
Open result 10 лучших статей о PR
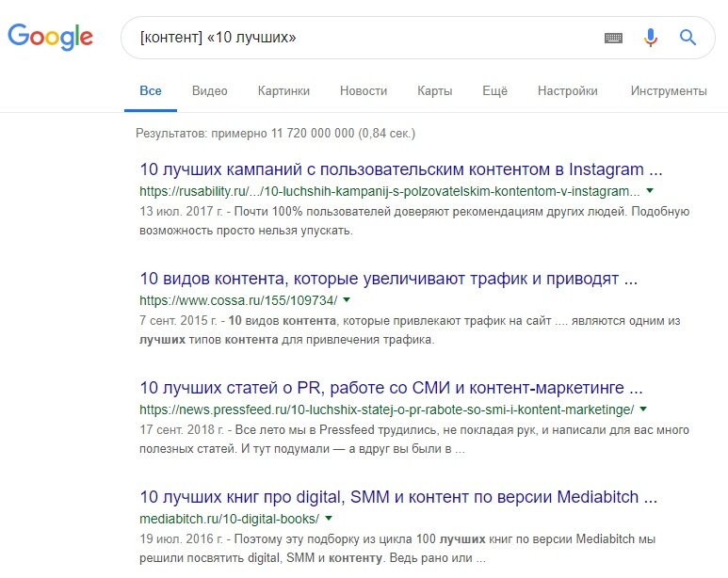coord(391,388)
